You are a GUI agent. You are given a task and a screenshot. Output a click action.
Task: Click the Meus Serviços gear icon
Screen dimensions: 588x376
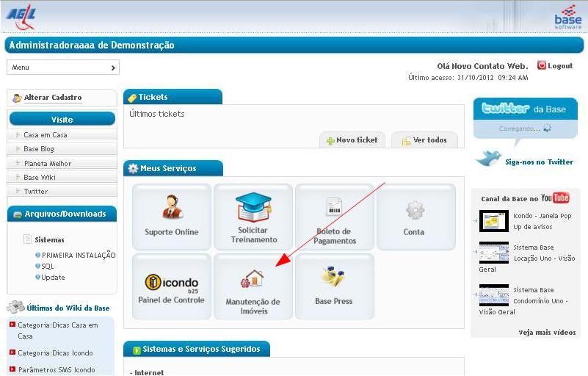[x=133, y=168]
